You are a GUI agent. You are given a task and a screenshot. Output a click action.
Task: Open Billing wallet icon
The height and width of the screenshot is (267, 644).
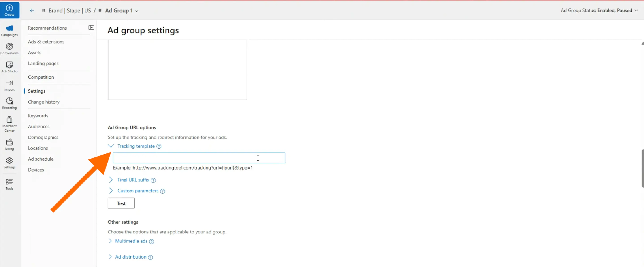coord(9,142)
